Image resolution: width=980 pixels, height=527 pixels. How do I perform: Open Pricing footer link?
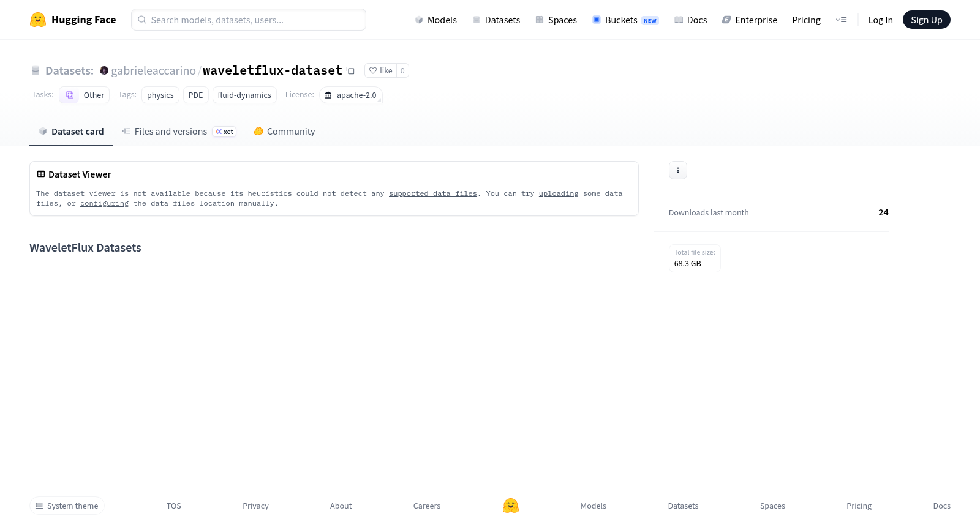click(x=859, y=506)
